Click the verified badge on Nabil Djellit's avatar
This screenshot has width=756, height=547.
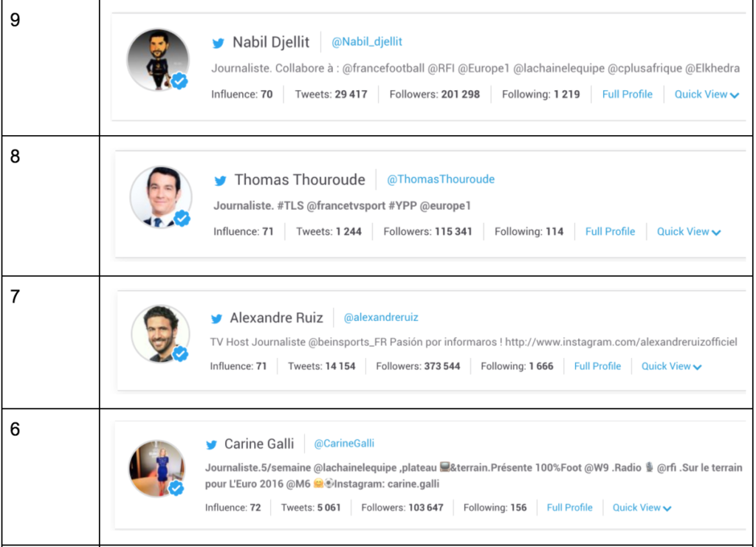point(179,81)
